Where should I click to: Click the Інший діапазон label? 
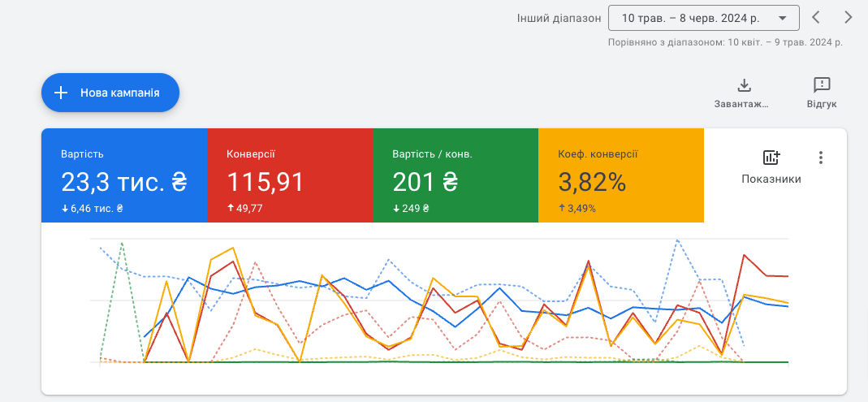pyautogui.click(x=559, y=18)
